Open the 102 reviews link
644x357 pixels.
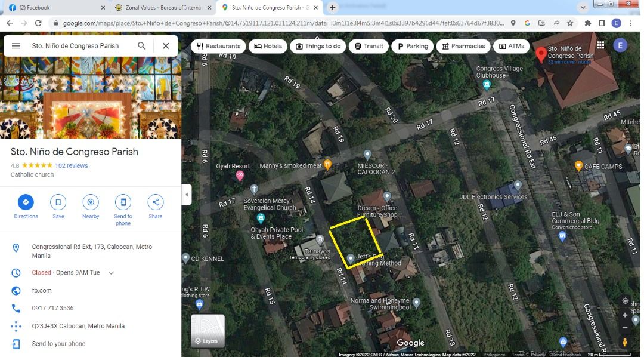[73, 165]
